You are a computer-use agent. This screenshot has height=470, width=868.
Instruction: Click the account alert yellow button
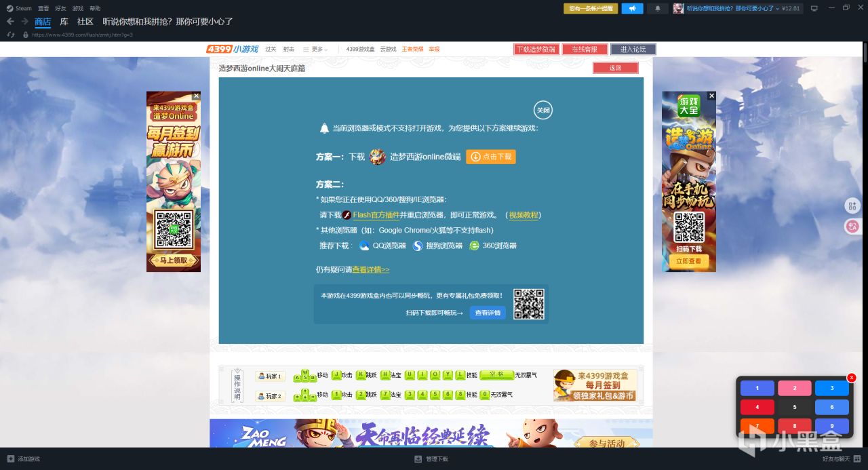pos(591,8)
